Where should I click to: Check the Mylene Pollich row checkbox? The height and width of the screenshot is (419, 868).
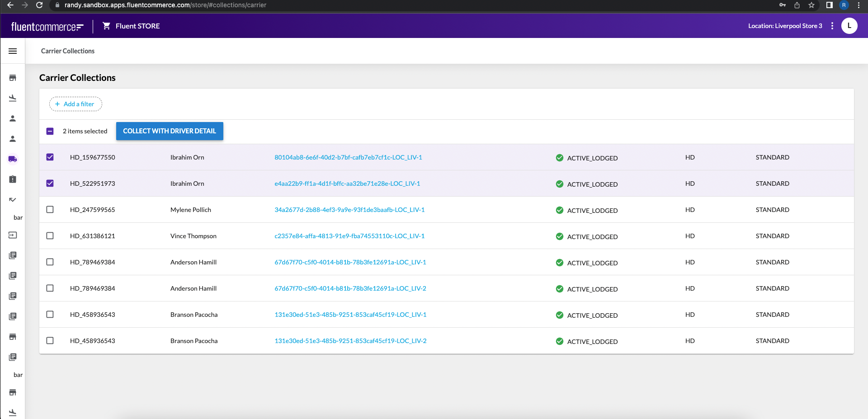[x=50, y=210]
